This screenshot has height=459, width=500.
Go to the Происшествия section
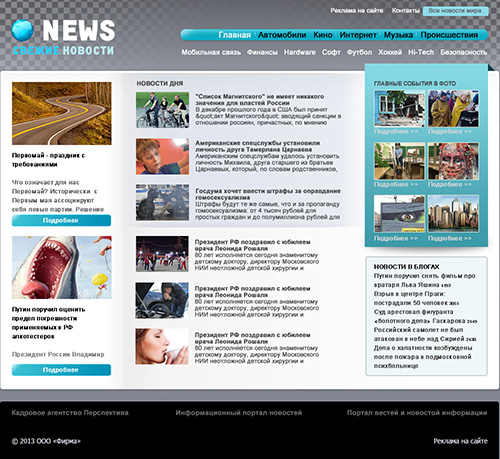449,35
